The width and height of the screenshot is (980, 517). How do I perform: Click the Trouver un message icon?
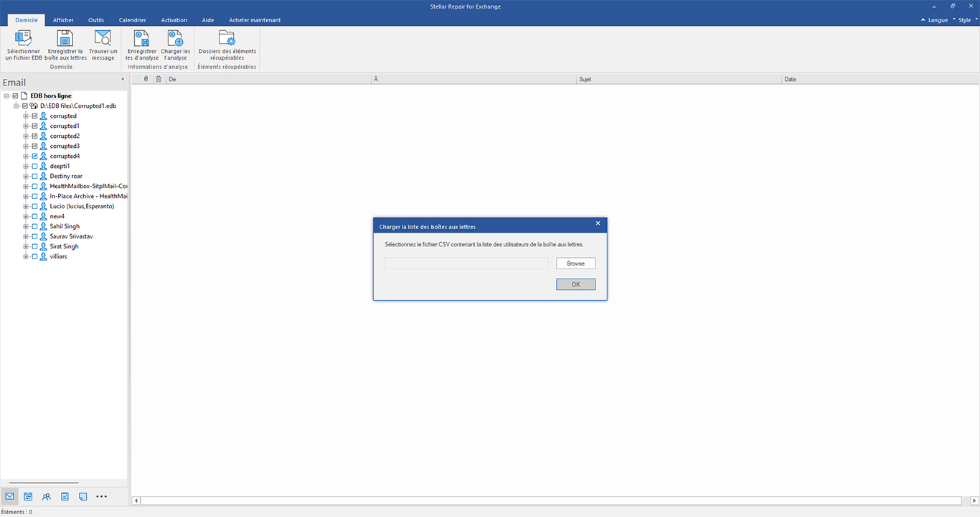coord(103,45)
